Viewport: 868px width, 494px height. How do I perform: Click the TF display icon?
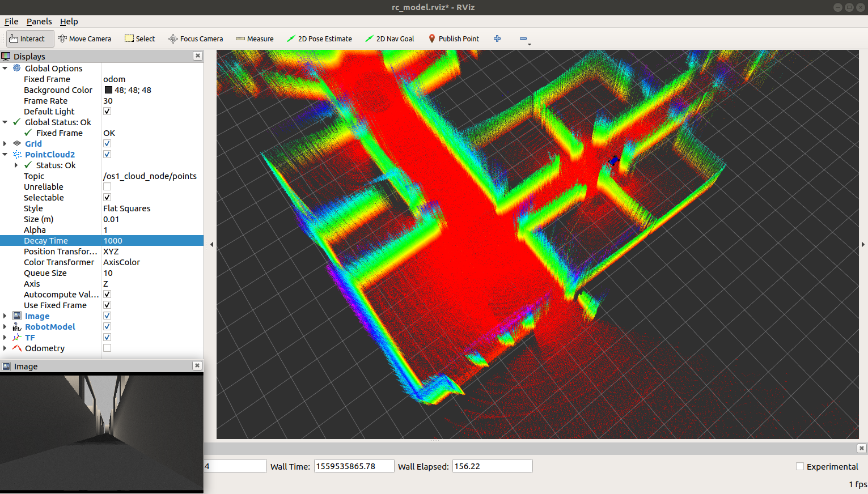click(x=17, y=337)
